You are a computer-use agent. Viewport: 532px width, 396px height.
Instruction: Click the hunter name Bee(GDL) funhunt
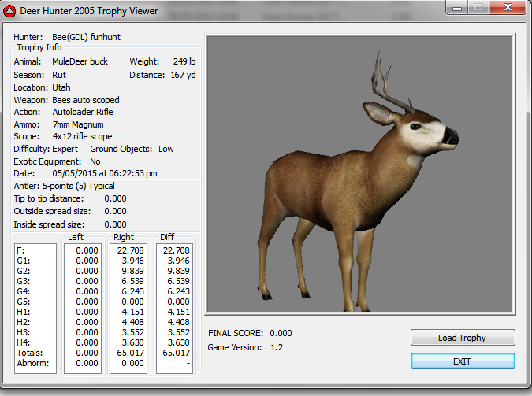[87, 37]
